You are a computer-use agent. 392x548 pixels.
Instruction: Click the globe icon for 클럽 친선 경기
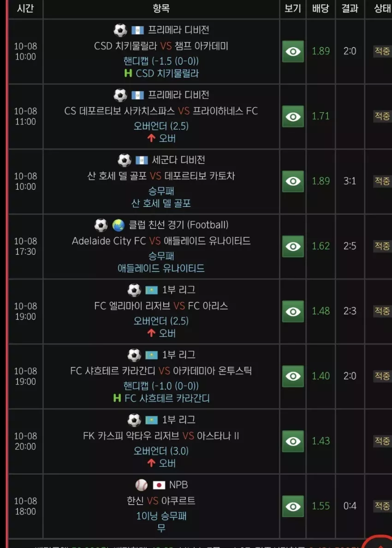tap(119, 225)
